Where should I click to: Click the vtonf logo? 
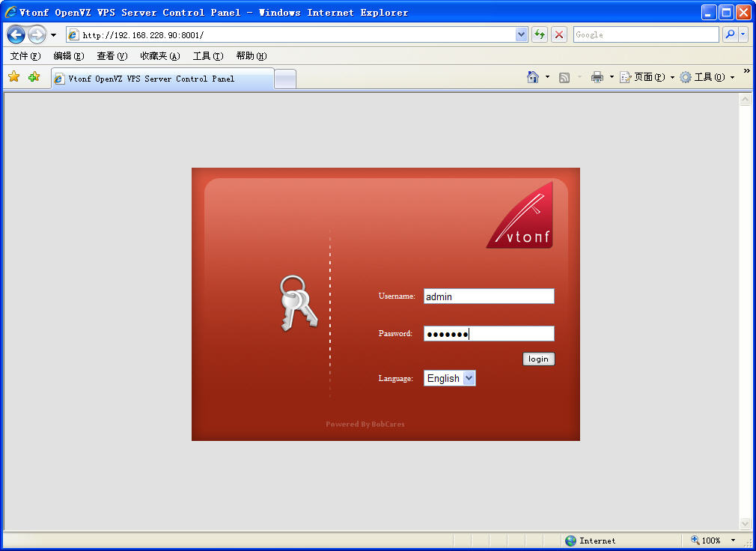pos(519,216)
